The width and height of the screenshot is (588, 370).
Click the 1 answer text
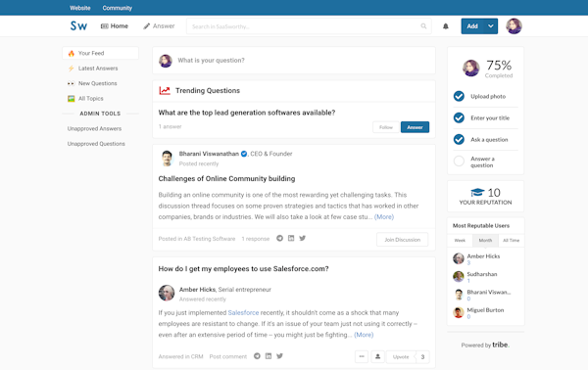[170, 126]
